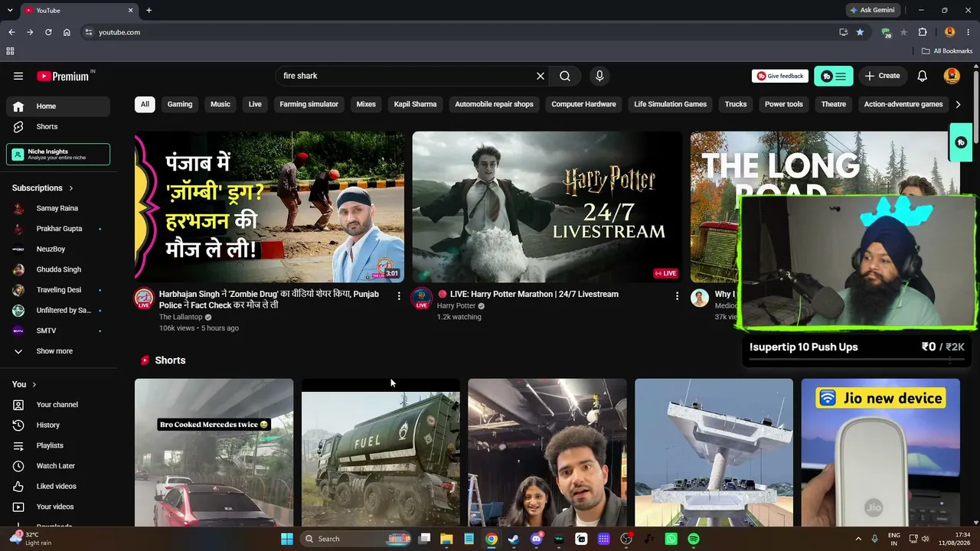Open The Lallantop channel avatar
Screen dimensions: 980x551
144,298
